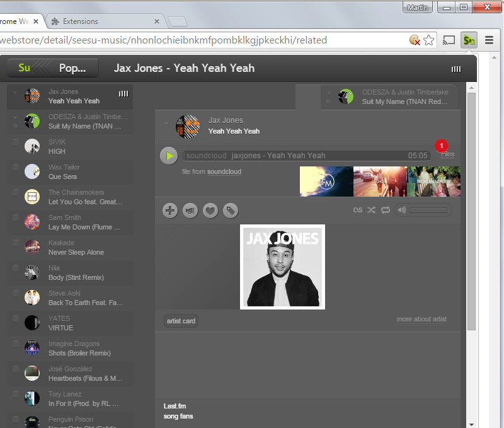Select Jax Jones Yeah Yeah Yeah in playlist
This screenshot has width=504, height=428.
coord(70,96)
